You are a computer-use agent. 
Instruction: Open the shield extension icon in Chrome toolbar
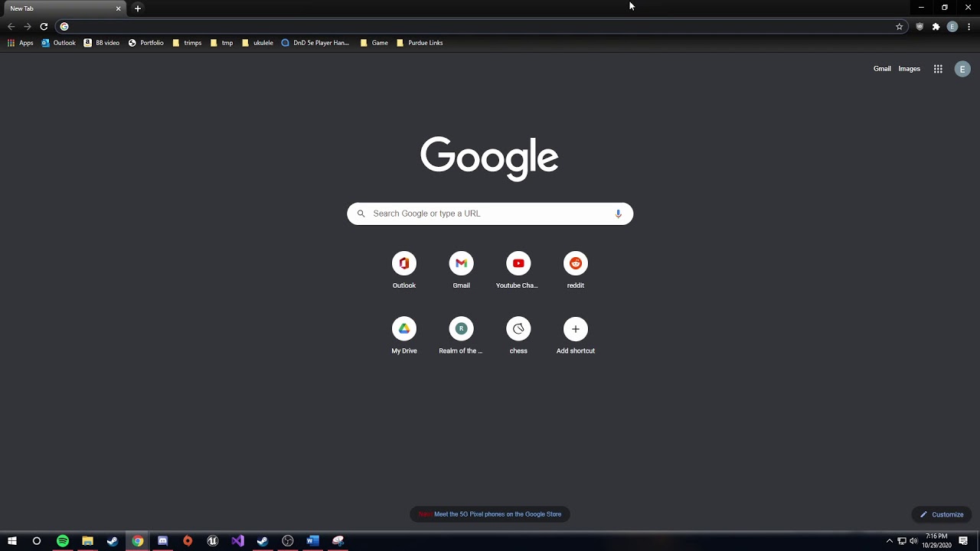click(920, 27)
